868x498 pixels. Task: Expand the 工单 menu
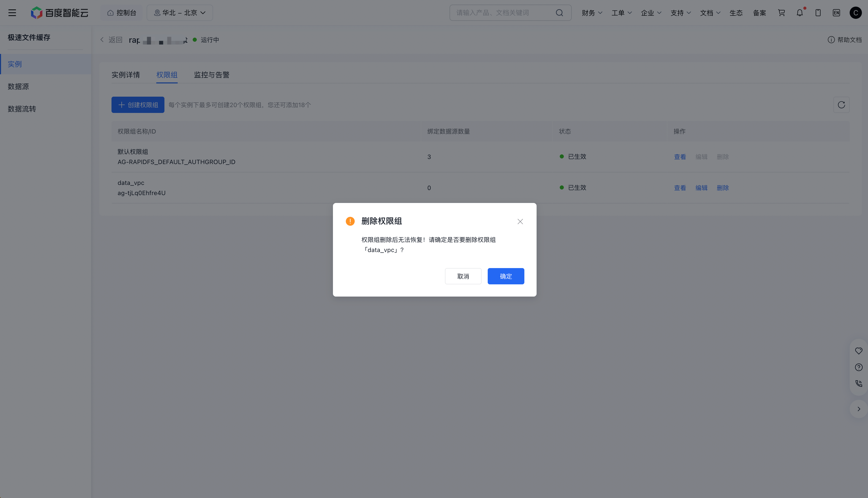coord(622,13)
